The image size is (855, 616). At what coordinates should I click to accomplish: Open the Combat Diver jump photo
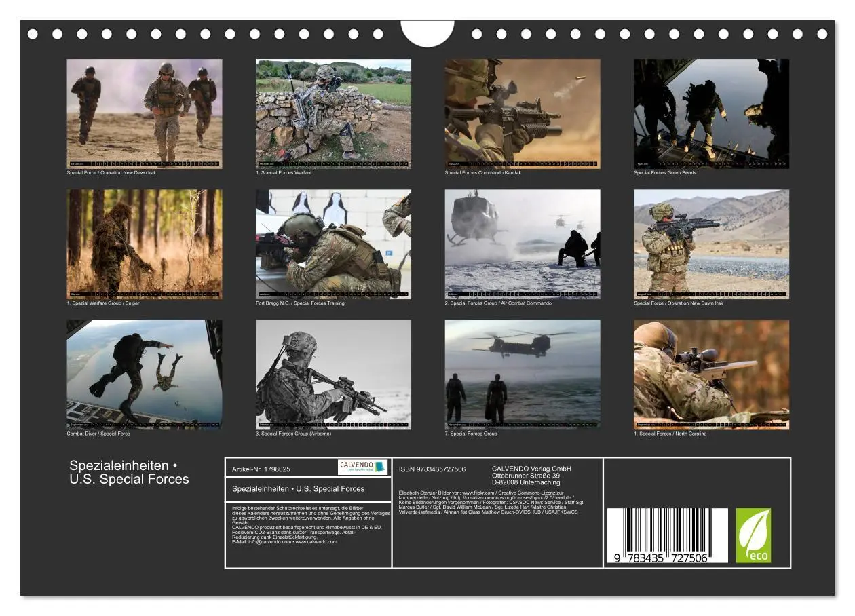click(x=145, y=374)
